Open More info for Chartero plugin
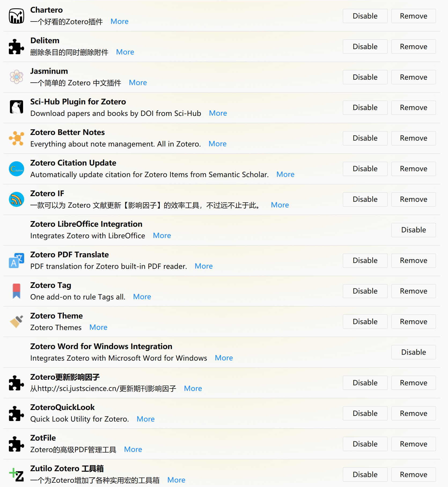448x487 pixels. (x=119, y=21)
